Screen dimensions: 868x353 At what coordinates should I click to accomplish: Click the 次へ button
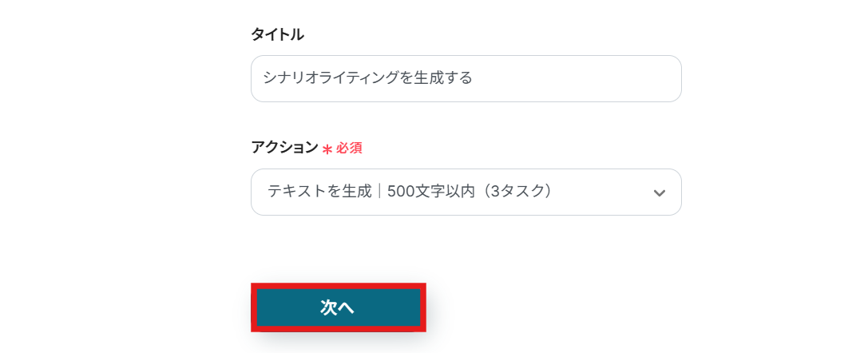coord(338,307)
